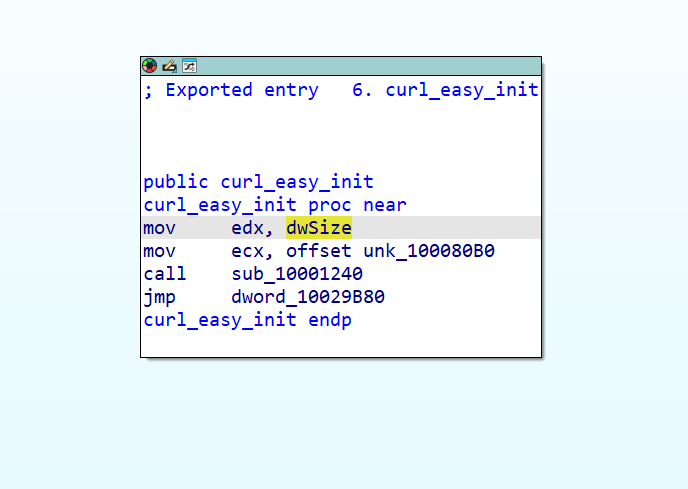This screenshot has width=688, height=489.
Task: Select the highlighted dwSize operand
Action: click(319, 228)
